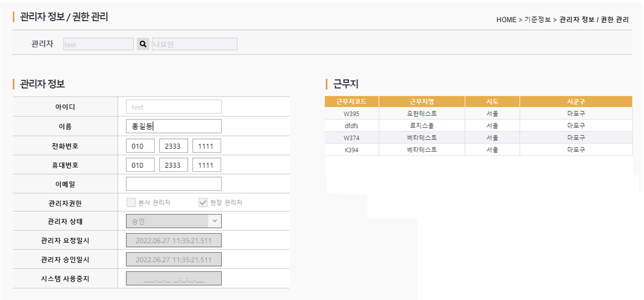Click the 관리자 search field with test
This screenshot has width=644, height=300.
(98, 44)
